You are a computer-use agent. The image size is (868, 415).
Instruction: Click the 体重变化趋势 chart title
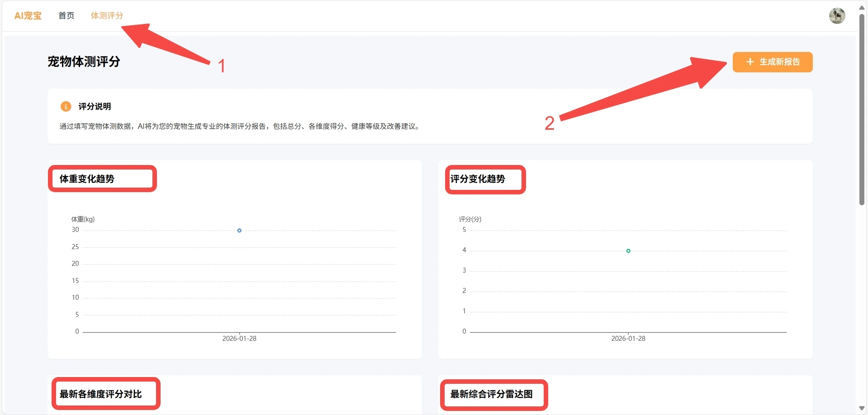87,179
